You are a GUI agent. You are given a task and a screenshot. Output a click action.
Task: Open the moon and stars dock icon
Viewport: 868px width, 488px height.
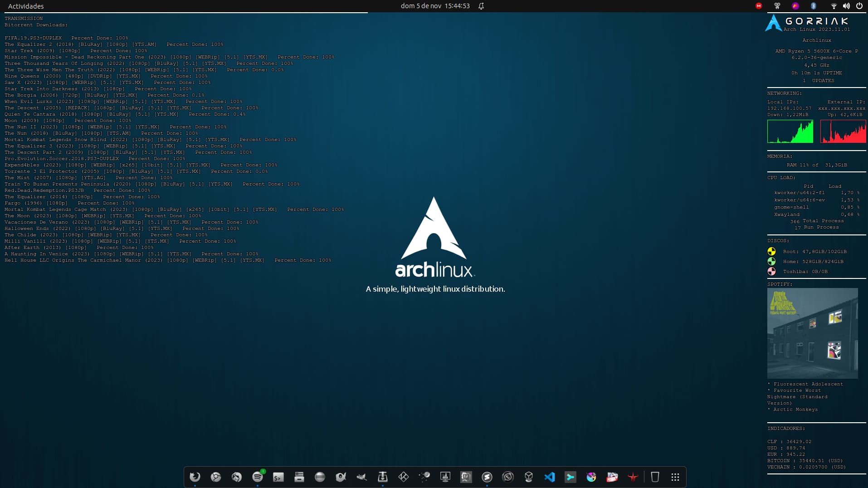tap(424, 477)
